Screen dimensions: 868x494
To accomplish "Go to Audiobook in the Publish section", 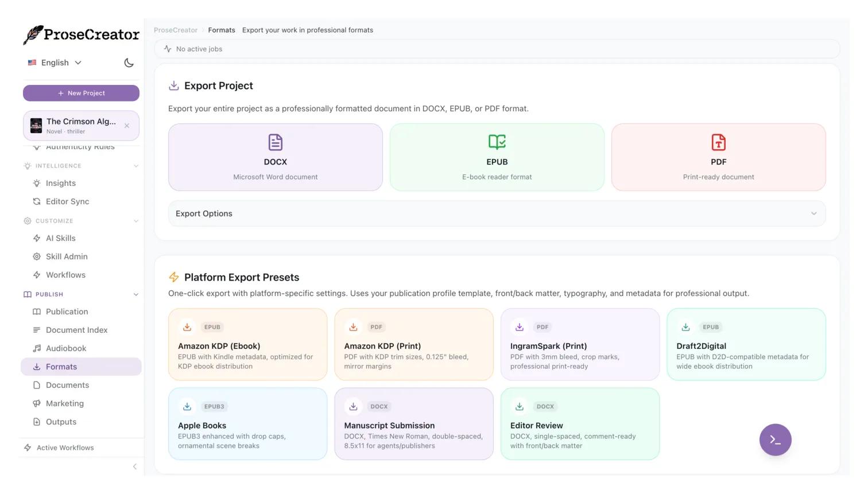I will (x=66, y=348).
